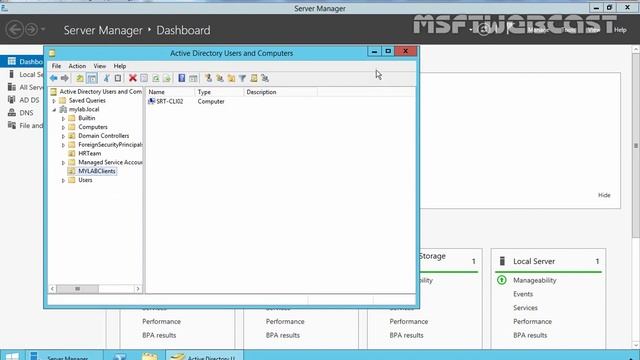Screen dimensions: 640x360
Task: Click Server Manager's round Forward navigation button
Action: point(31,29)
